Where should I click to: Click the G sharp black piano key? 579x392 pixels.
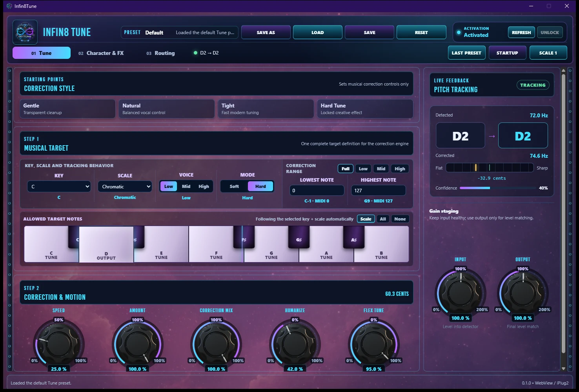pyautogui.click(x=299, y=237)
